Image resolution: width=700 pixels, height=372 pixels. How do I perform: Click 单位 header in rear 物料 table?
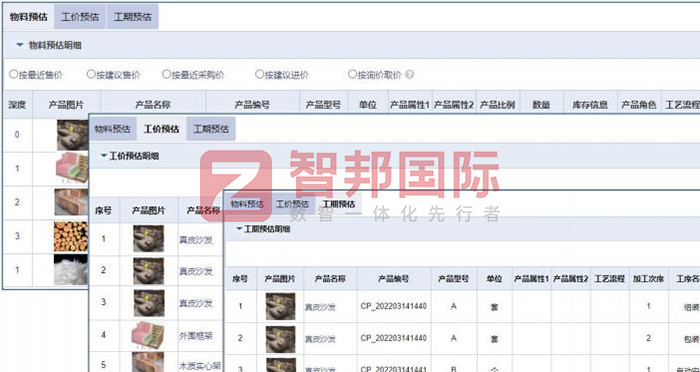[368, 105]
